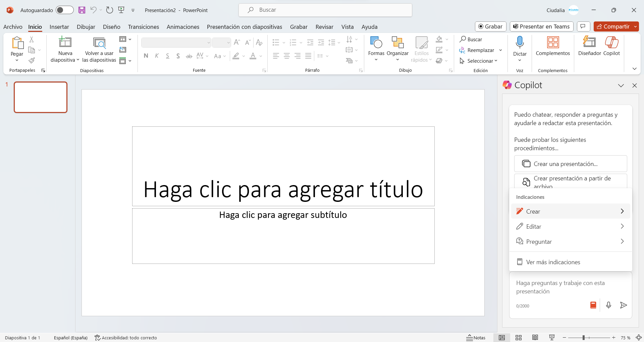Open the Complementos add-ins icon
The width and height of the screenshot is (644, 342).
[x=552, y=45]
